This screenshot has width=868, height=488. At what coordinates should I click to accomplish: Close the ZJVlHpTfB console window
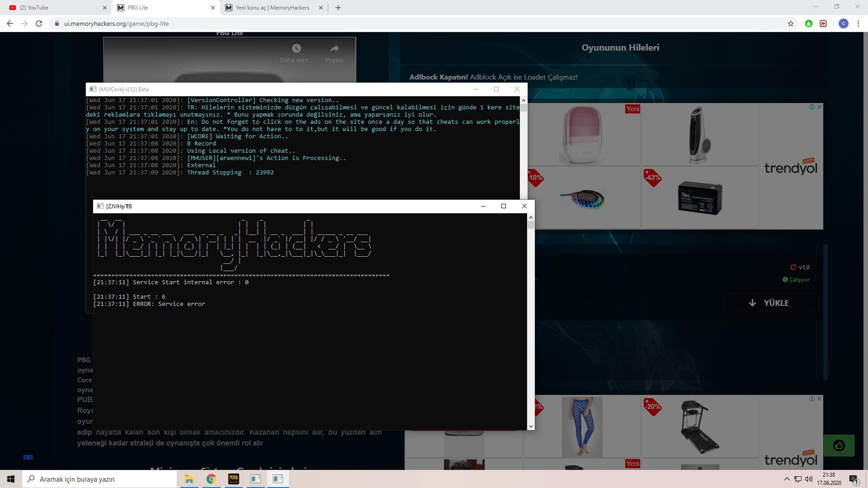click(524, 206)
